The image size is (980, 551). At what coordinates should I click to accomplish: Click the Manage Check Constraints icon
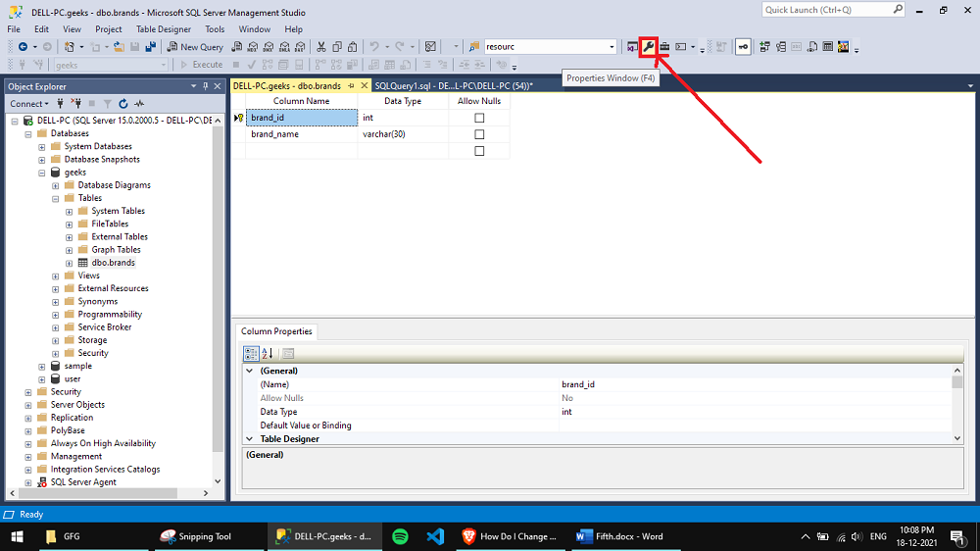coord(827,47)
